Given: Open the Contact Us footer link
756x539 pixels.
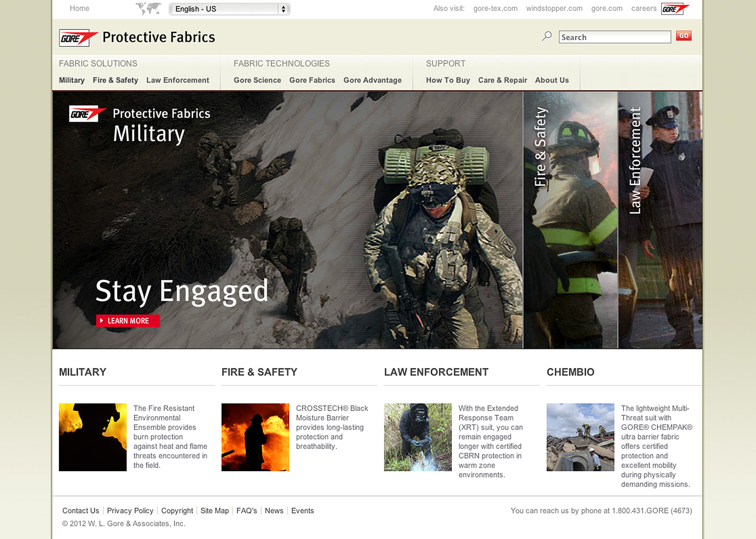Looking at the screenshot, I should coord(81,511).
